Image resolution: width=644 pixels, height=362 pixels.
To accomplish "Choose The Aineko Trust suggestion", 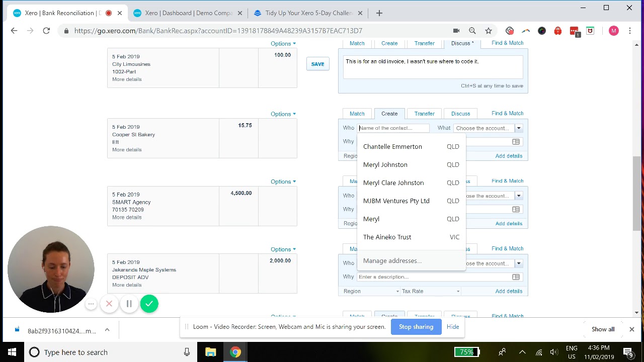I will tap(411, 237).
